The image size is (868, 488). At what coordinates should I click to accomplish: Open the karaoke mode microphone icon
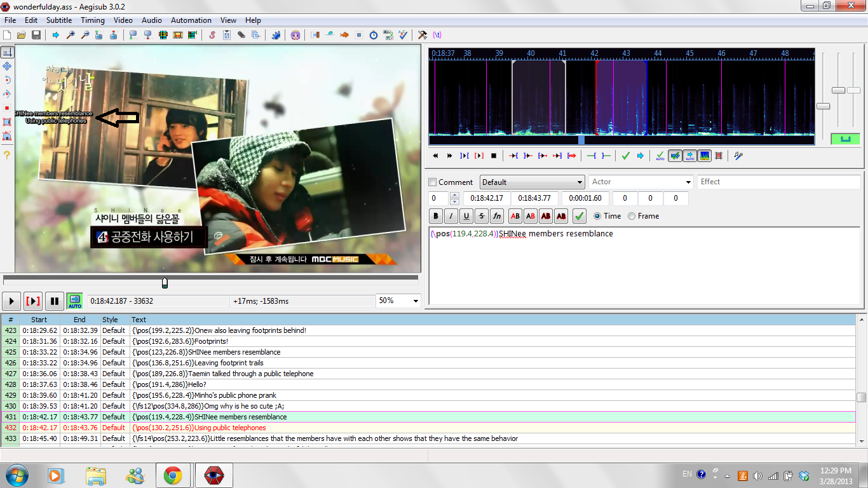[x=738, y=156]
